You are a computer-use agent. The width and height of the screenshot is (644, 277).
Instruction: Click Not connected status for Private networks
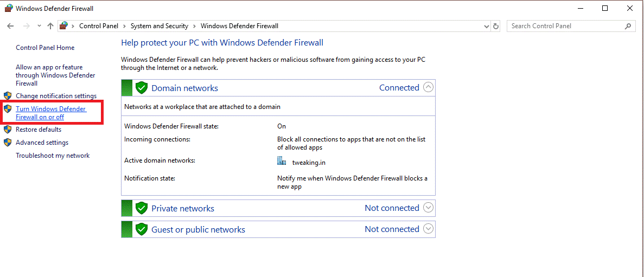[392, 208]
